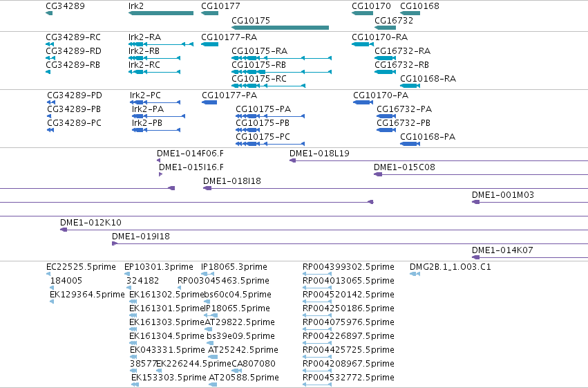
Task: Open clone DME1-015C08
Action: 405,167
